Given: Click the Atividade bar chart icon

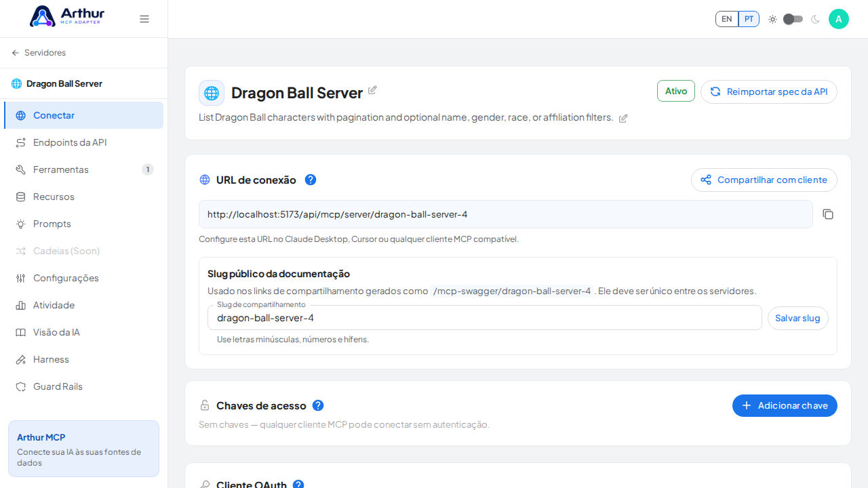Looking at the screenshot, I should coord(21,305).
